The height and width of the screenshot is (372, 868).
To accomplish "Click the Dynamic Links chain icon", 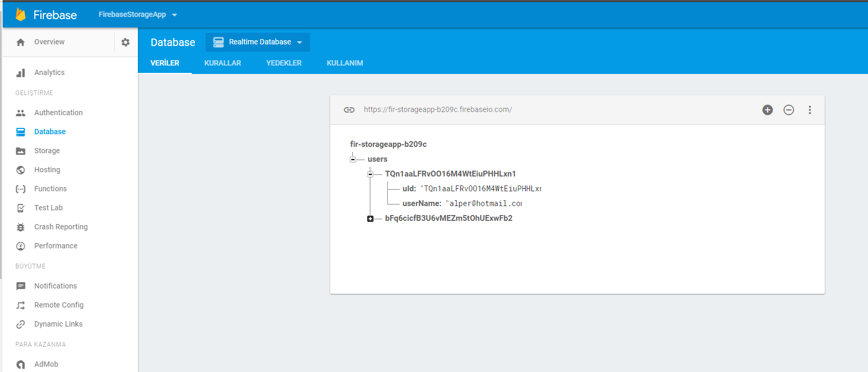I will click(x=21, y=324).
